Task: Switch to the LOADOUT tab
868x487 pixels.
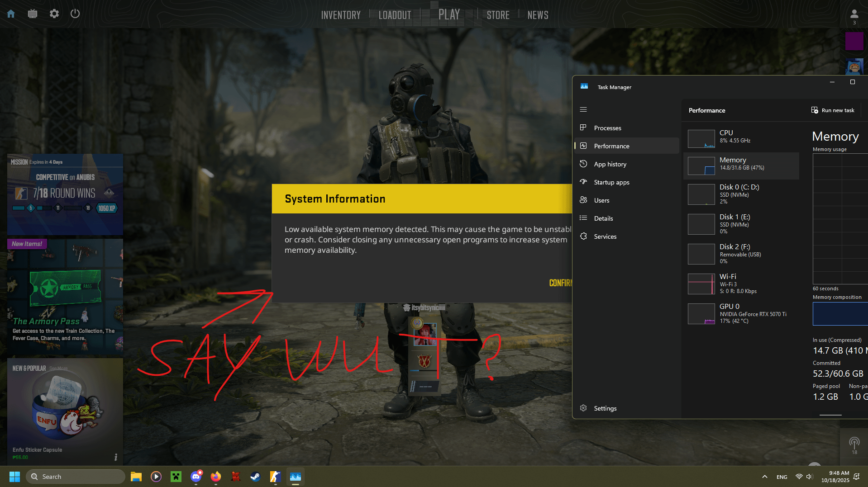Action: [x=395, y=15]
